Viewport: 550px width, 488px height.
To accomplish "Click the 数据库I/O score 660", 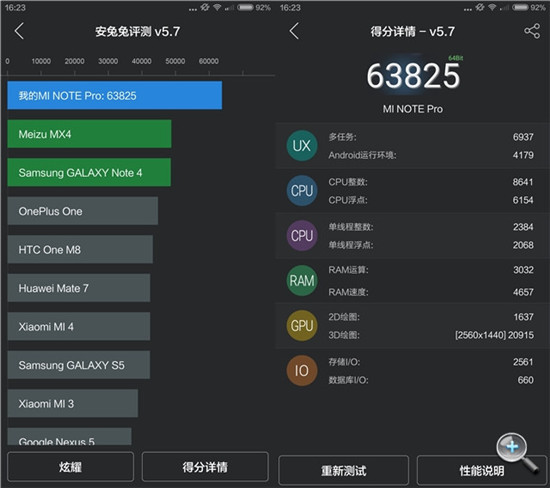I will point(525,380).
